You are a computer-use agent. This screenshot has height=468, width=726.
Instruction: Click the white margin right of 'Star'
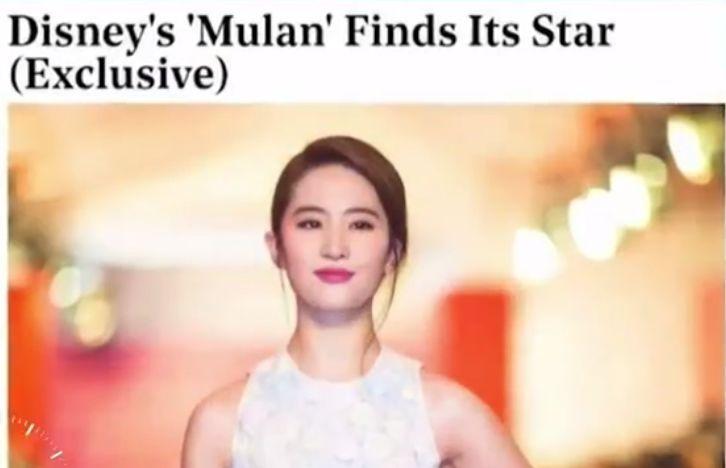tap(669, 32)
